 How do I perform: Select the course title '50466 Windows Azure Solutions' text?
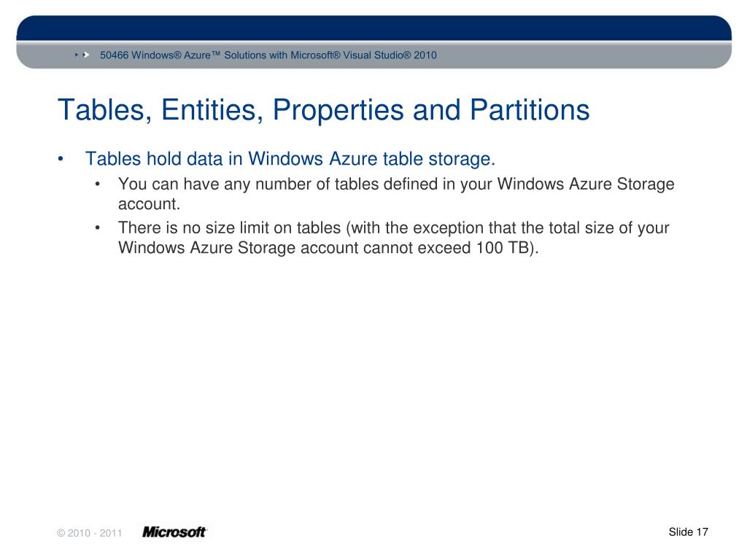[268, 55]
